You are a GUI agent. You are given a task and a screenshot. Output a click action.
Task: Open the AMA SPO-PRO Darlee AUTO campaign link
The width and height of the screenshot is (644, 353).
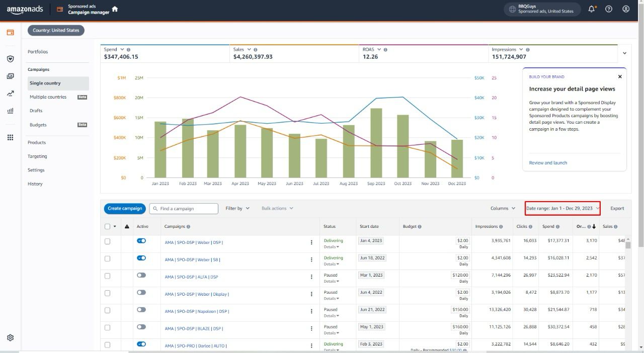(x=196, y=346)
